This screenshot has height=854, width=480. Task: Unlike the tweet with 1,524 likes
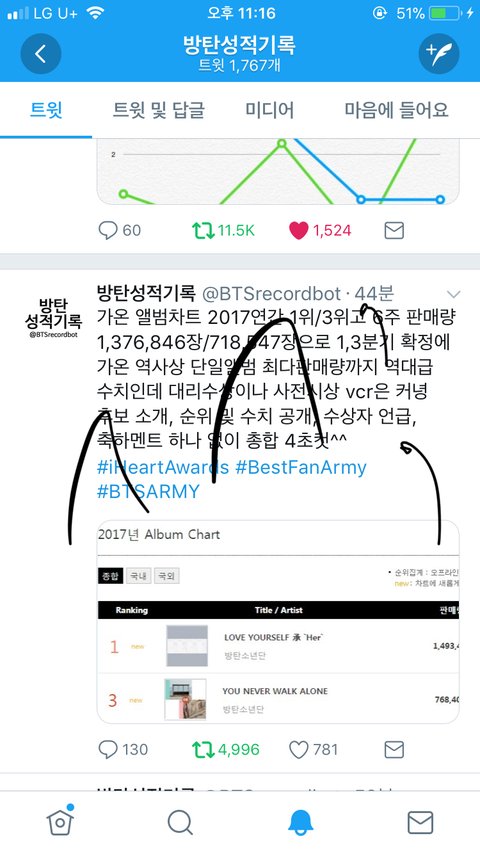point(320,230)
